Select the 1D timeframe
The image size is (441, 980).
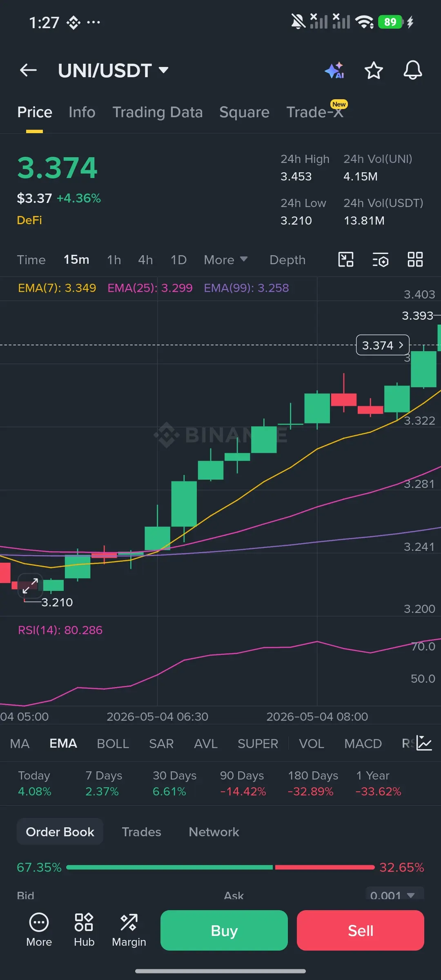point(178,260)
